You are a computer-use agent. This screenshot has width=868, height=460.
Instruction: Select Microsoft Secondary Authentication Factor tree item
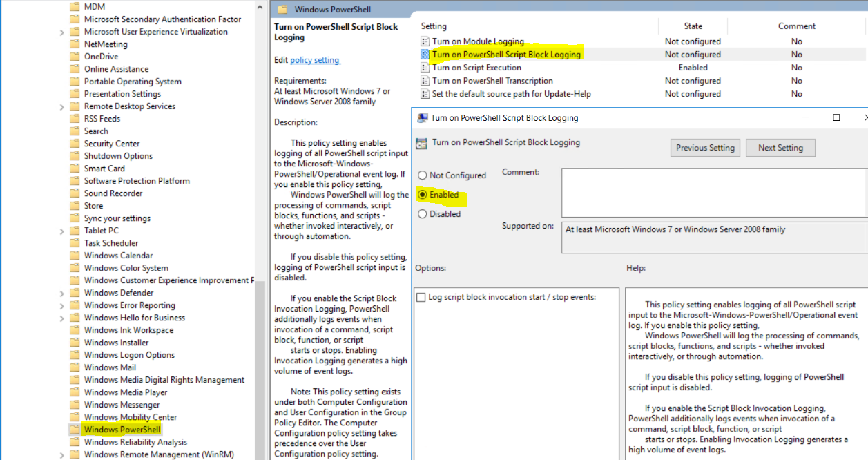pos(163,19)
